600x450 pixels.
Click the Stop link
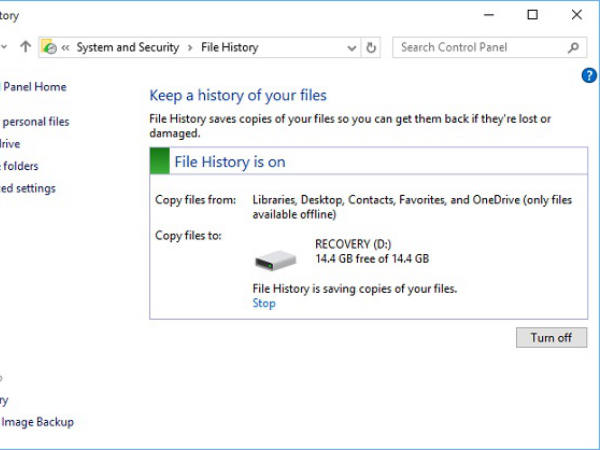(264, 303)
